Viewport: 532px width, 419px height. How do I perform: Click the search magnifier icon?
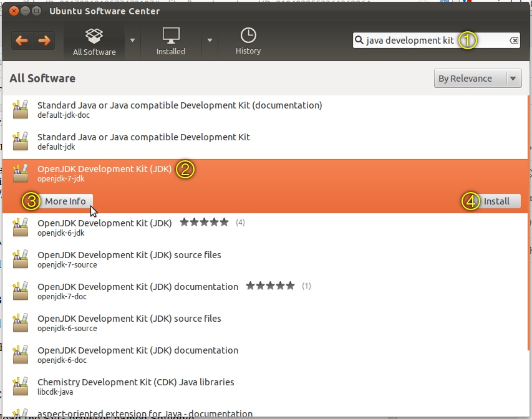coord(359,40)
